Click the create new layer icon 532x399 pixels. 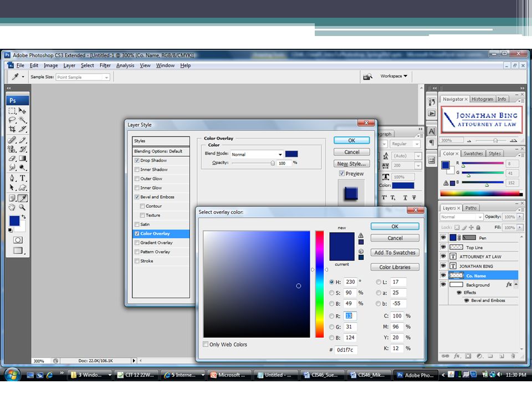(502, 356)
